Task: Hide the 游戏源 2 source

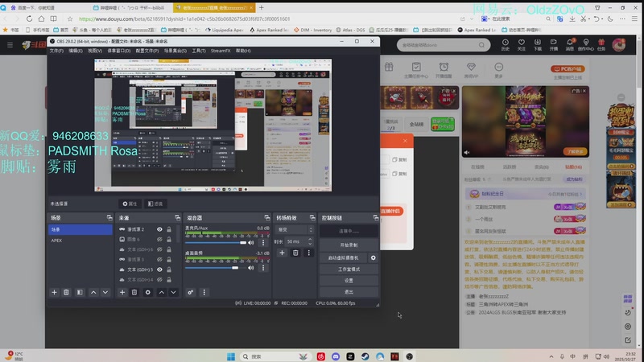Action: (159, 229)
